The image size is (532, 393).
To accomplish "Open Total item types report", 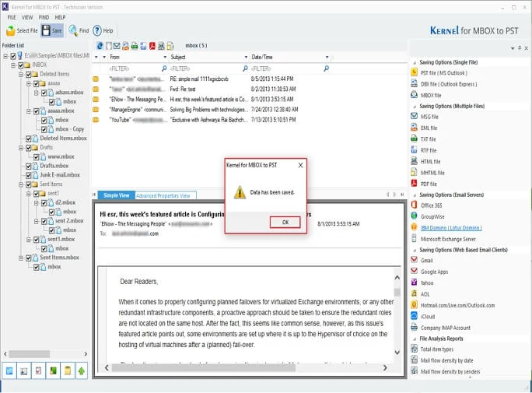I will click(437, 349).
